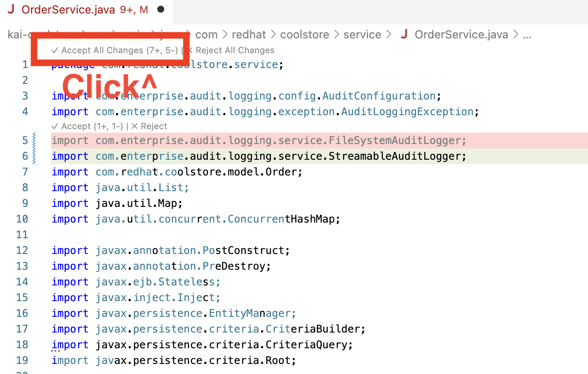
Task: Click the Java file icon in the editor tab
Action: point(11,10)
